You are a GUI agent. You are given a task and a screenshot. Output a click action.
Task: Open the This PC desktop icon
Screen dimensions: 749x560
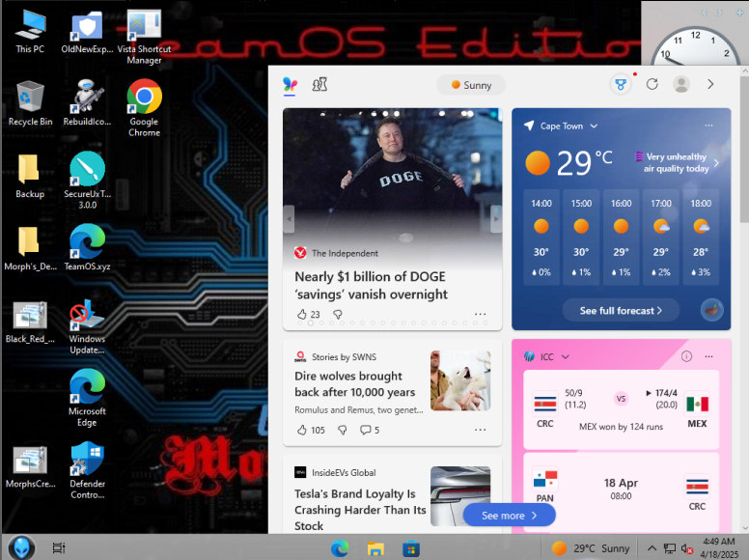(x=30, y=32)
